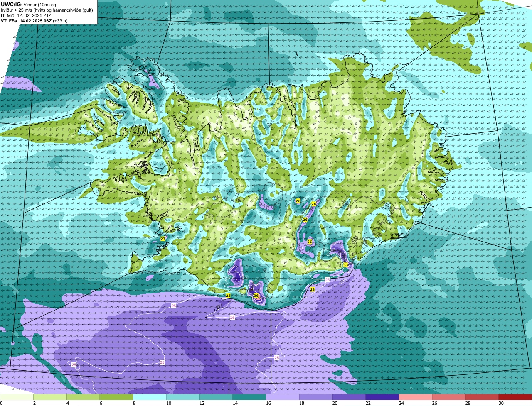This screenshot has width=532, height=406.
Task: Click the '20' label under the color scale
Action: [335, 403]
